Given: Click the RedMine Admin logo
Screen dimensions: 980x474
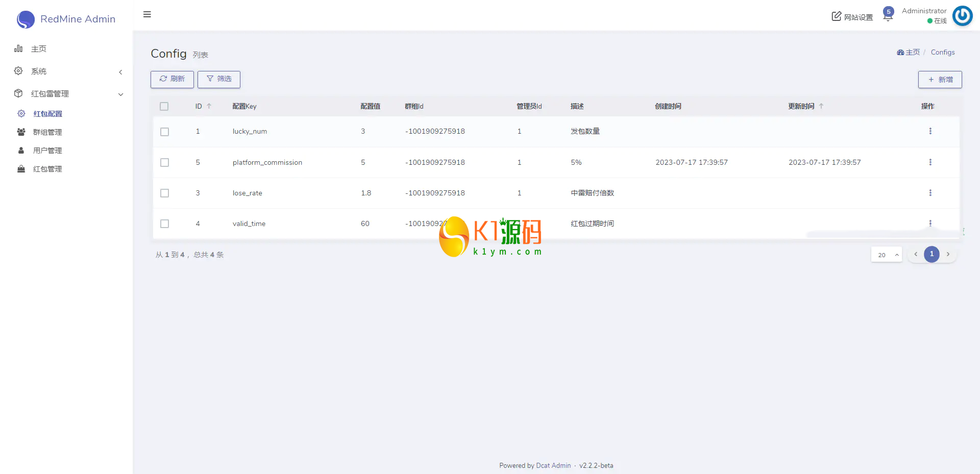Looking at the screenshot, I should coord(66,19).
